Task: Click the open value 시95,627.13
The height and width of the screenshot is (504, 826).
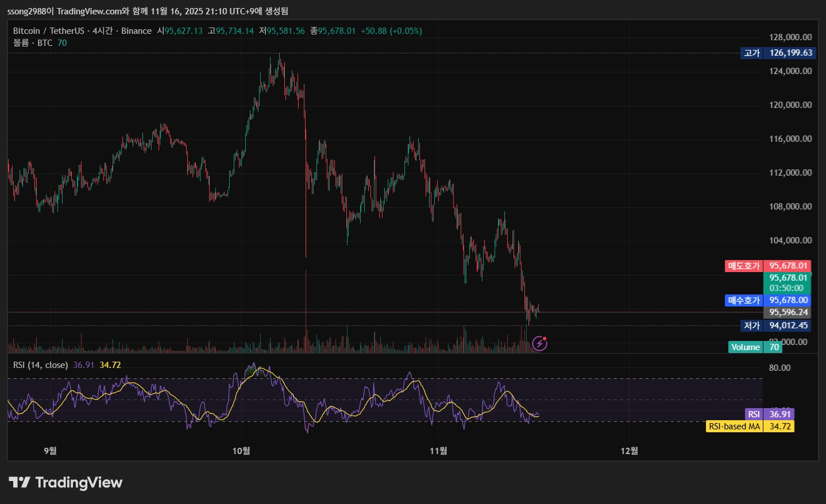Action: (180, 31)
